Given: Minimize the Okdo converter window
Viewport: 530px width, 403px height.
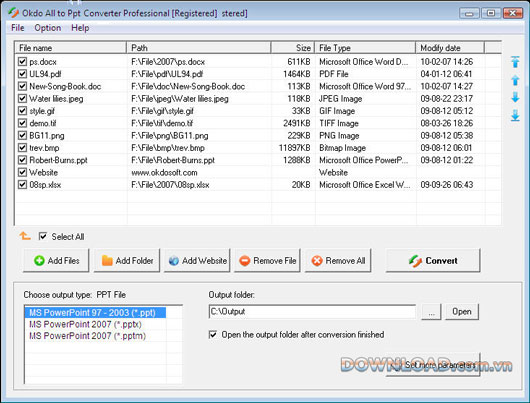Looking at the screenshot, I should coord(469,13).
